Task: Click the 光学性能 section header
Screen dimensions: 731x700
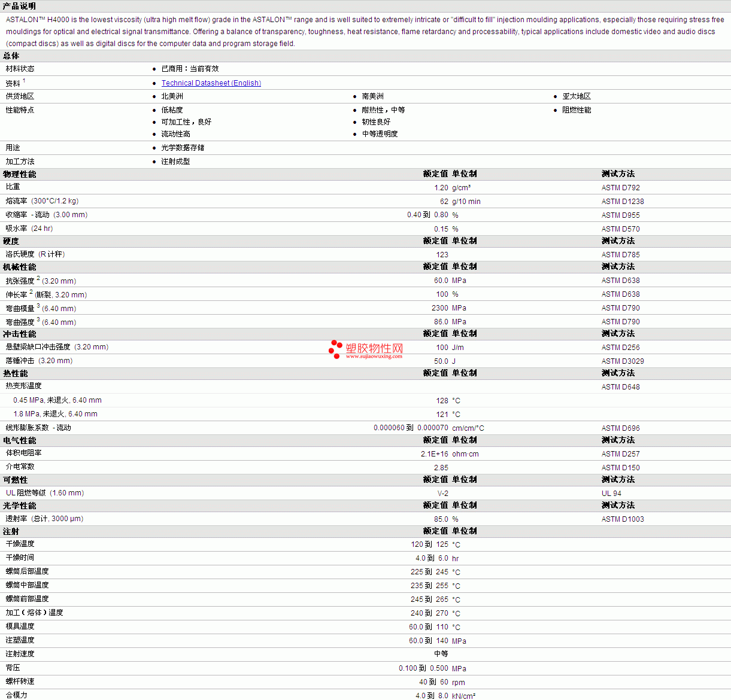Action: coord(19,506)
